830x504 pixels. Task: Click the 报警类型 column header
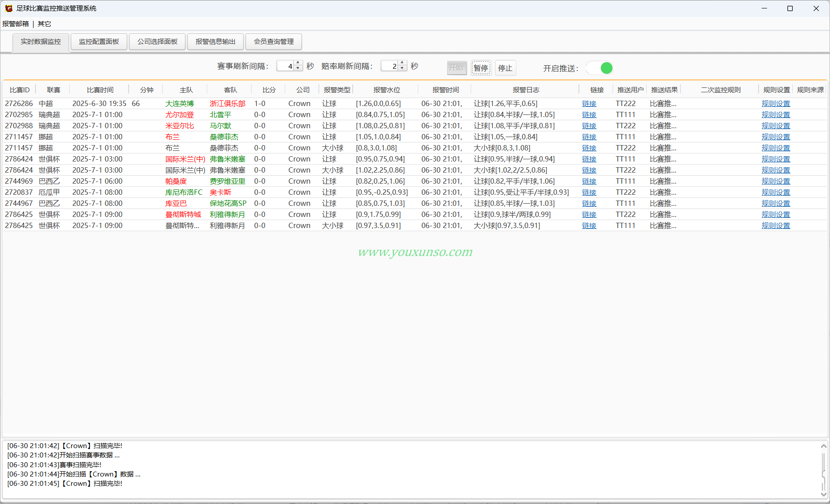(x=337, y=90)
